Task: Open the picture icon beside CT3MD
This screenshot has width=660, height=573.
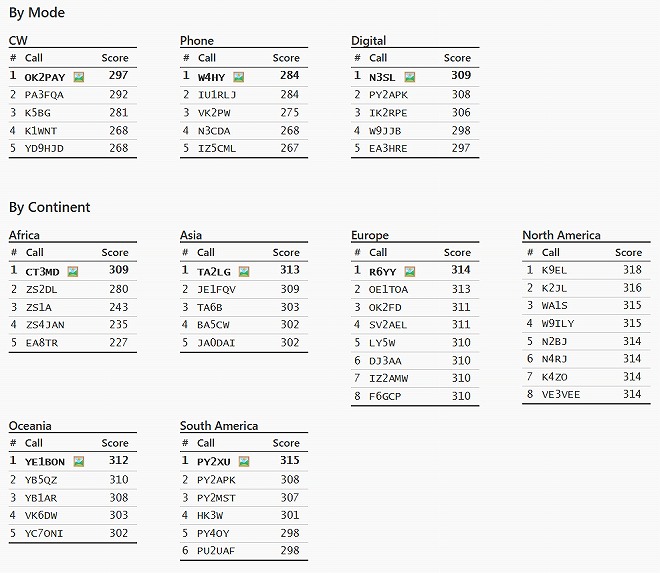Action: pyautogui.click(x=73, y=272)
